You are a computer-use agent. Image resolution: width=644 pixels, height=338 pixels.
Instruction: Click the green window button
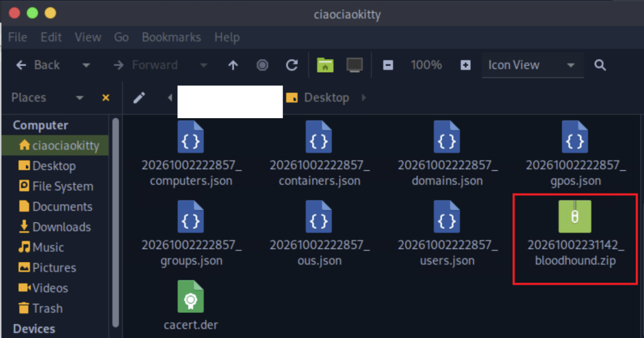(x=33, y=13)
